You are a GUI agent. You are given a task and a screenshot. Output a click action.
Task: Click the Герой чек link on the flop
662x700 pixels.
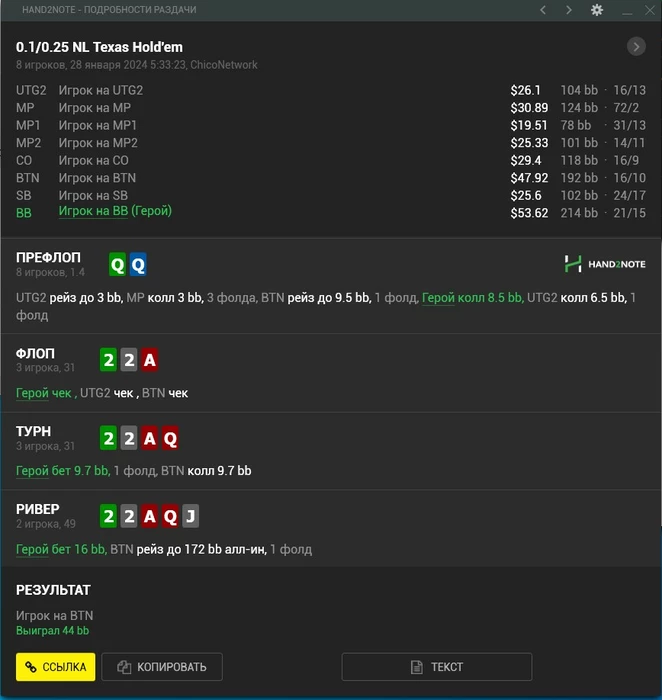(43, 393)
